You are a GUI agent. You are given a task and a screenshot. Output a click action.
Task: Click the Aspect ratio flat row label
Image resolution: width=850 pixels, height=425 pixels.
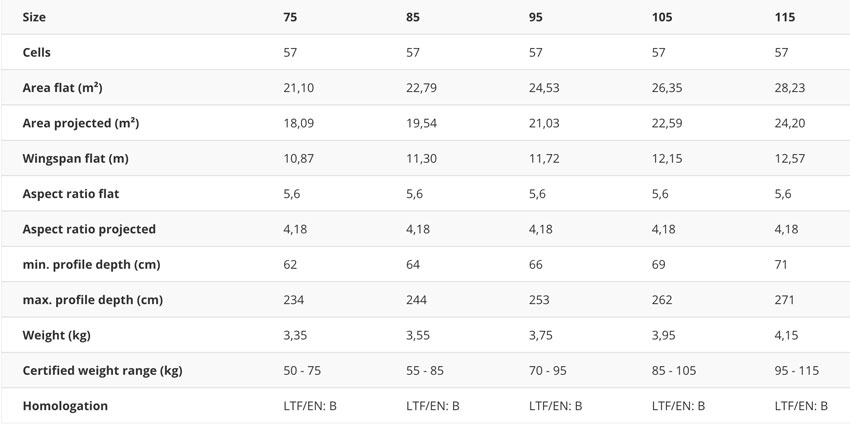tap(71, 194)
